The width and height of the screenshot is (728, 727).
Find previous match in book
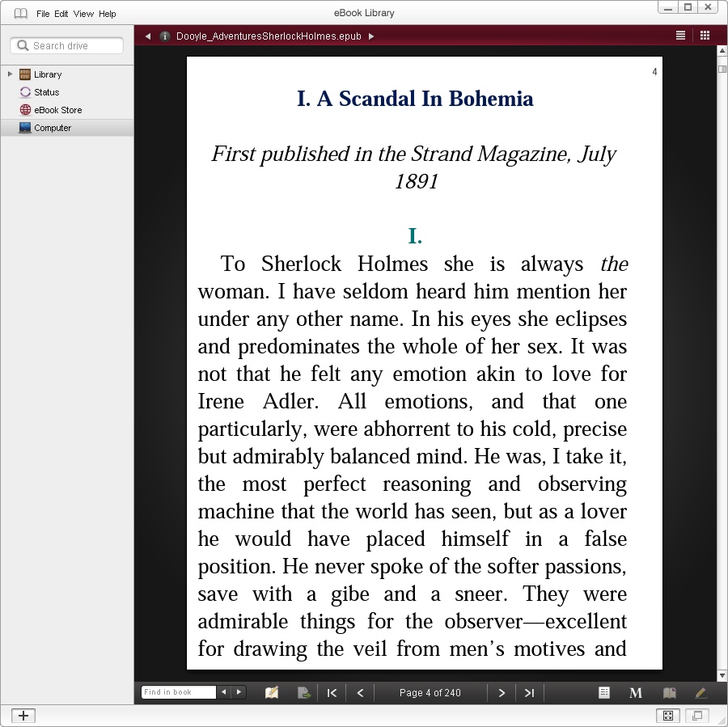tap(224, 692)
